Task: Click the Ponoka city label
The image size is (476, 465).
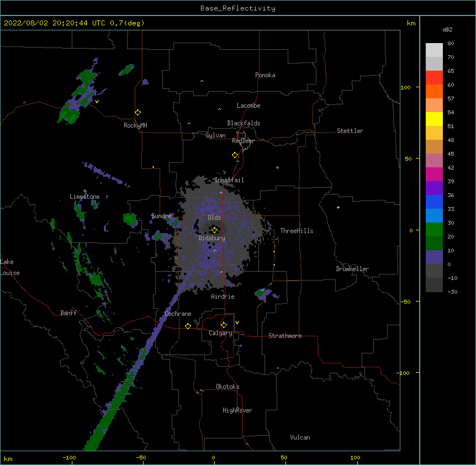Action: [265, 75]
